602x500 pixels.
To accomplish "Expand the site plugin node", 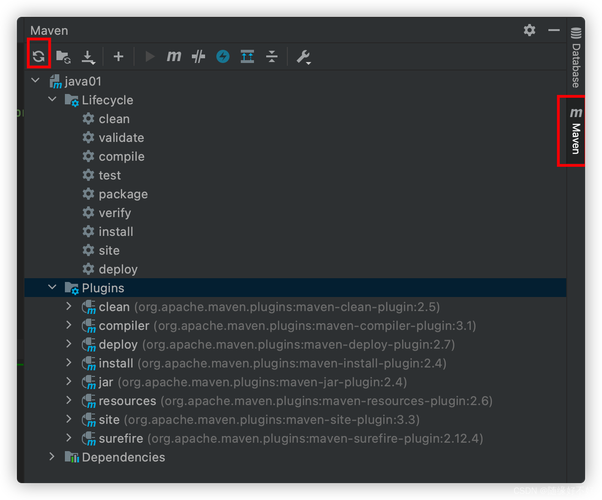I will point(69,419).
